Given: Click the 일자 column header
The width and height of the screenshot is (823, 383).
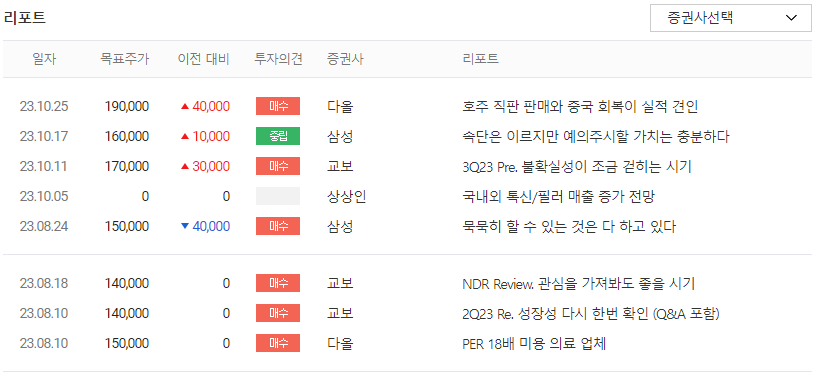Looking at the screenshot, I should pyautogui.click(x=44, y=59).
